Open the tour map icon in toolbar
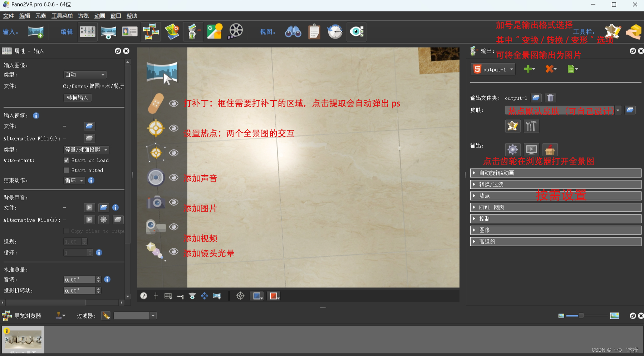Image resolution: width=644 pixels, height=356 pixels. 172,32
